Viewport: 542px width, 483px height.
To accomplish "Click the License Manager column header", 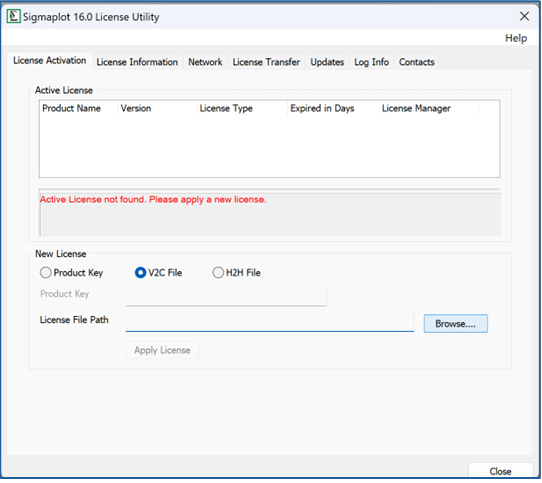I will tap(416, 108).
